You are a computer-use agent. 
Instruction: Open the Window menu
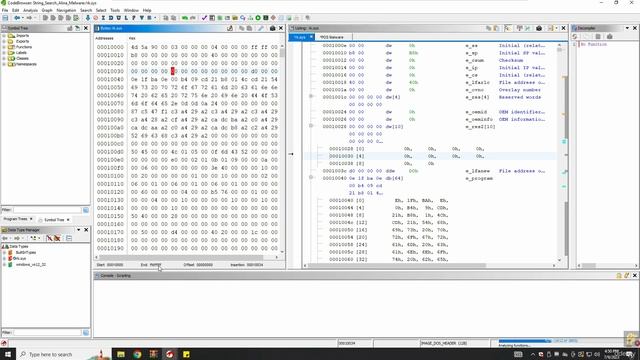coord(131,10)
